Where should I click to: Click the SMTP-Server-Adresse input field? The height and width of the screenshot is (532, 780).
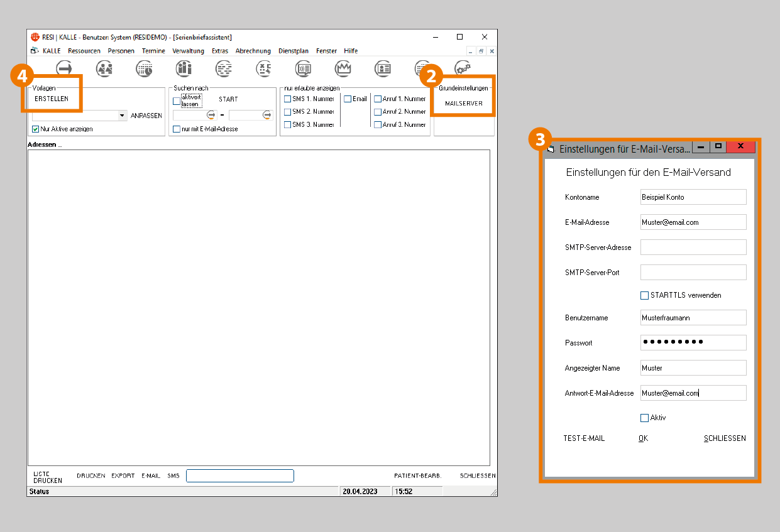pos(693,247)
